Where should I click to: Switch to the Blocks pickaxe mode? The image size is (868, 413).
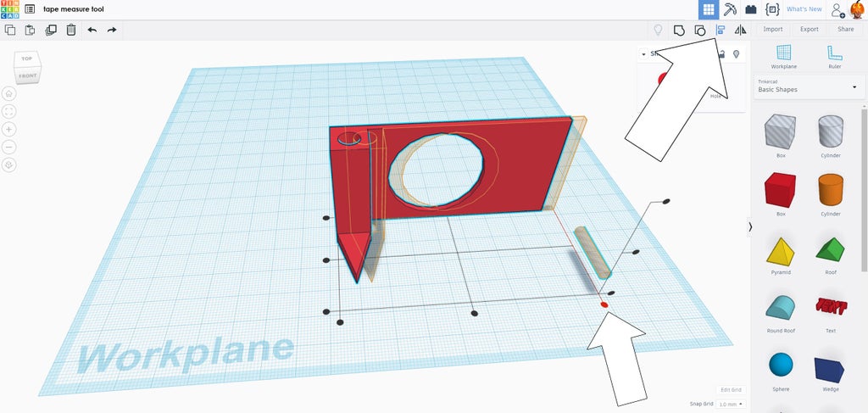pos(730,9)
